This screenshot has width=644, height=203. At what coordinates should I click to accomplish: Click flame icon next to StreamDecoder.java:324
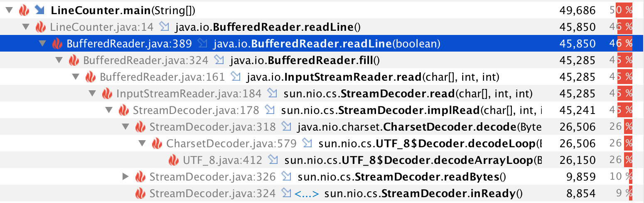(140, 193)
